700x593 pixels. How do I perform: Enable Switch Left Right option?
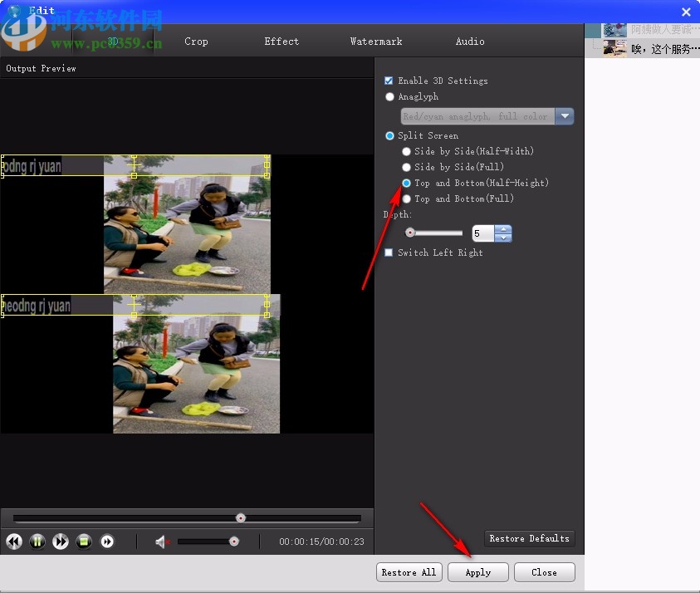click(388, 252)
